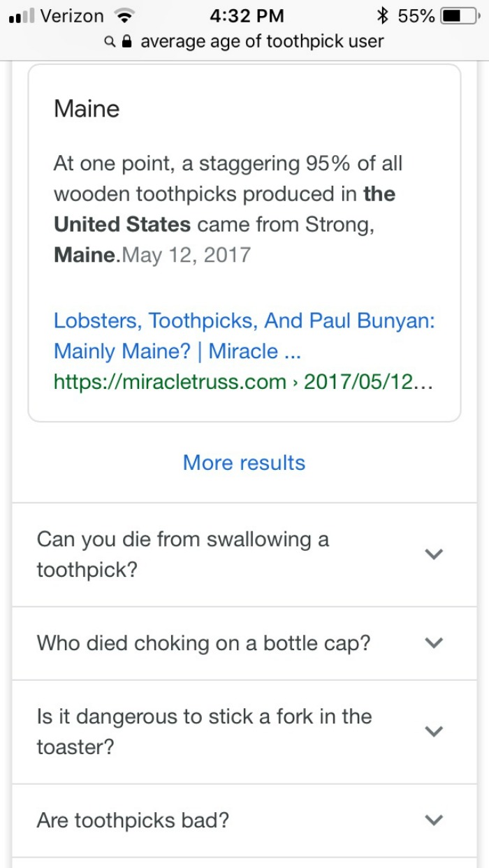Select the 'Are toothpicks bad?' question text
The width and height of the screenshot is (489, 868).
coord(133,821)
